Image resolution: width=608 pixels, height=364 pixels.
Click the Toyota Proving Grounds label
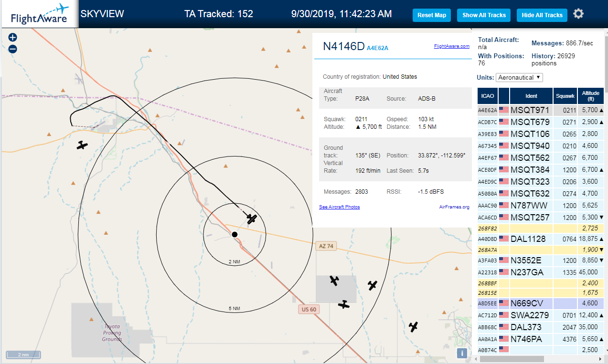[112, 333]
